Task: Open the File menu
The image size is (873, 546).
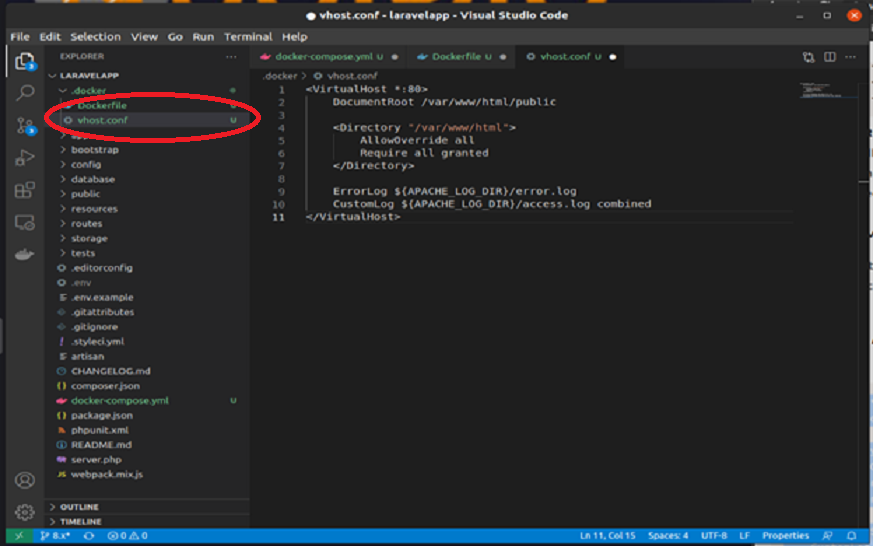Action: click(x=20, y=37)
